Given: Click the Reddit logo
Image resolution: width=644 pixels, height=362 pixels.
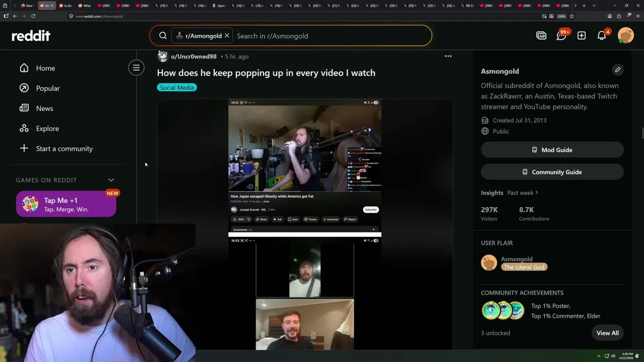Looking at the screenshot, I should coord(31,36).
